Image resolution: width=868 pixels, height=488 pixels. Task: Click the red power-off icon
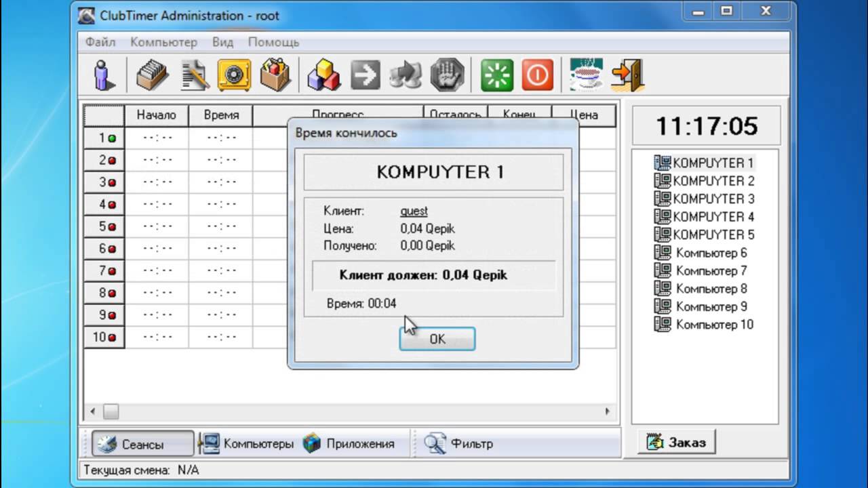pos(538,75)
